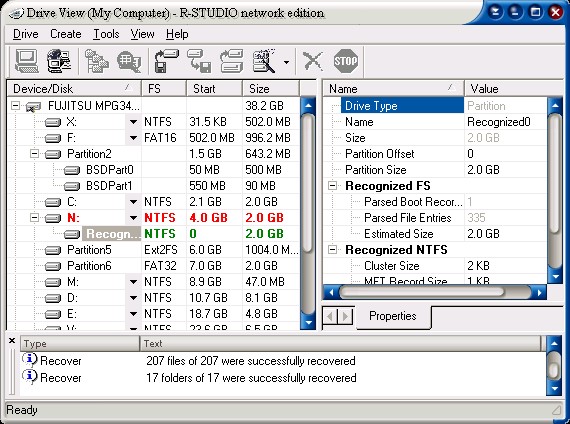Screen dimensions: 570x424
Task: Sort by Start column header
Action: point(214,89)
